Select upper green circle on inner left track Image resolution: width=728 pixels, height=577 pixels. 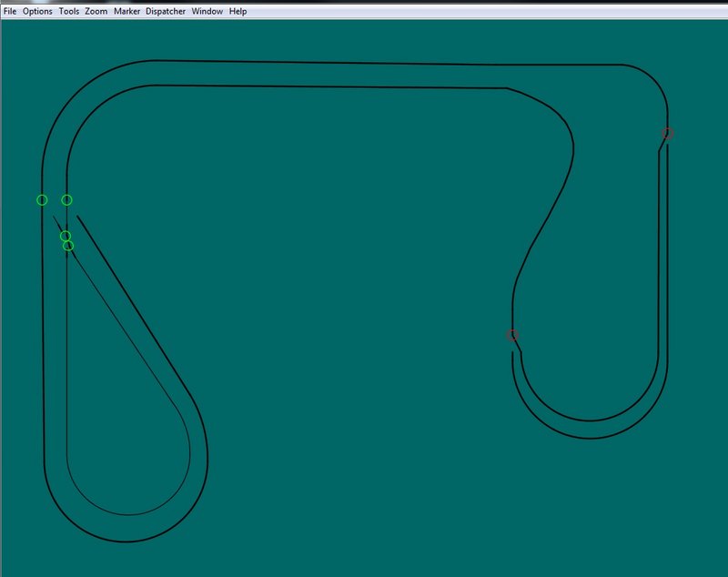66,200
